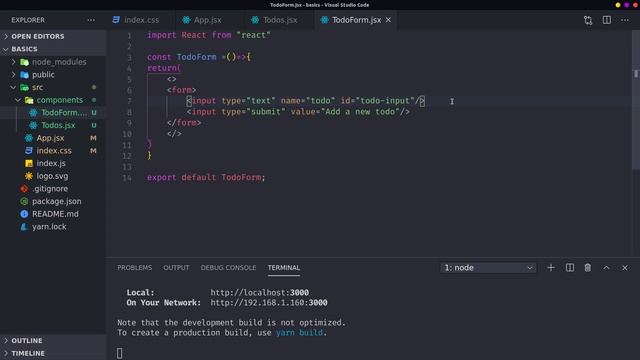Expand the public folder chevron

pyautogui.click(x=13, y=75)
